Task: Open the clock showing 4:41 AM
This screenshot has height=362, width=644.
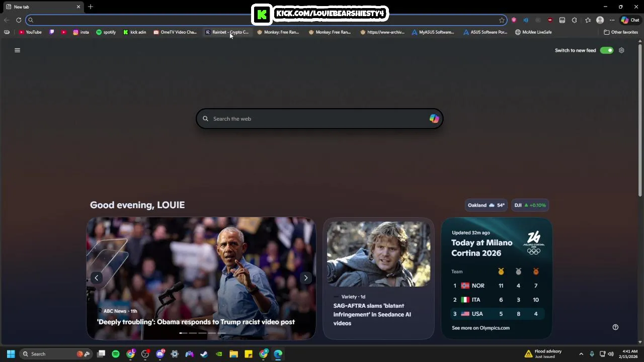Action: click(629, 354)
